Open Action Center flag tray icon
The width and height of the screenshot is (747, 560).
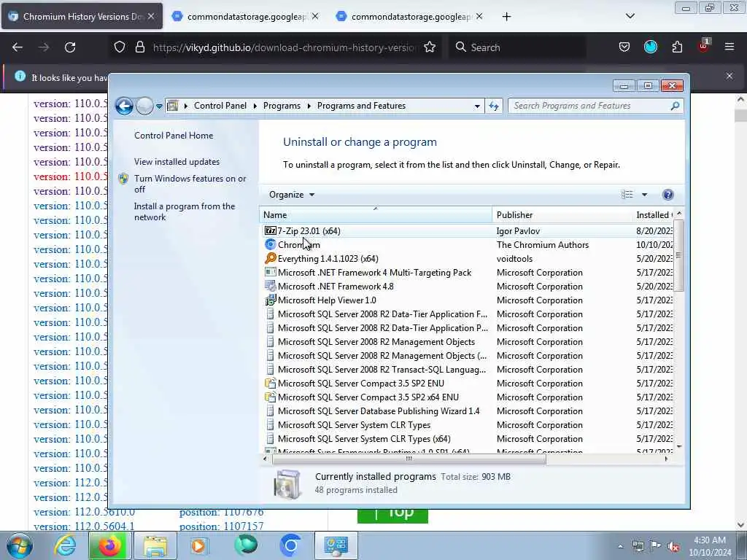click(x=656, y=546)
